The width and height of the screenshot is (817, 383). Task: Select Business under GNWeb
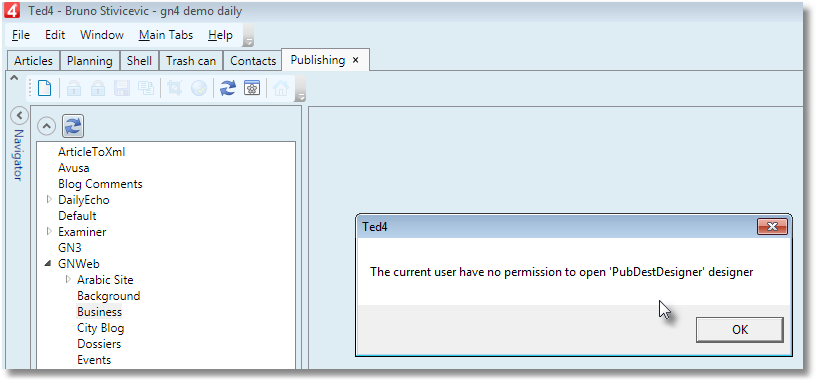pyautogui.click(x=100, y=312)
